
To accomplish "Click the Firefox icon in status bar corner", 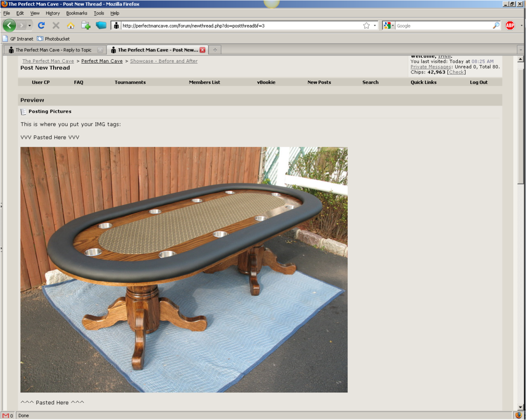I will [519, 415].
